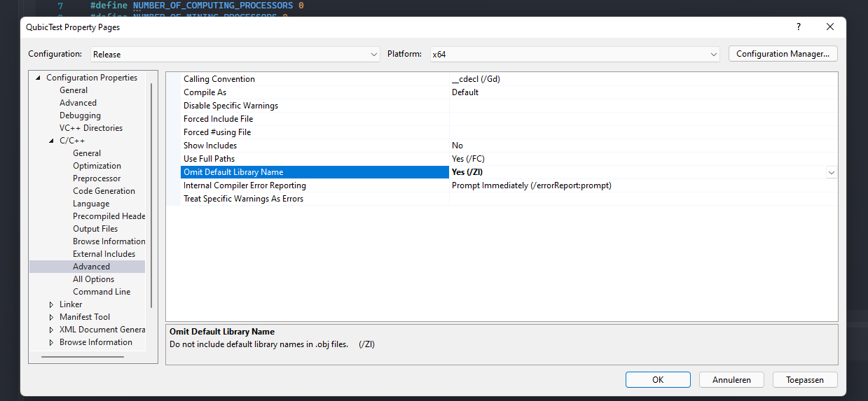The image size is (868, 401).
Task: Select Advanced under Configuration Properties
Action: point(78,103)
